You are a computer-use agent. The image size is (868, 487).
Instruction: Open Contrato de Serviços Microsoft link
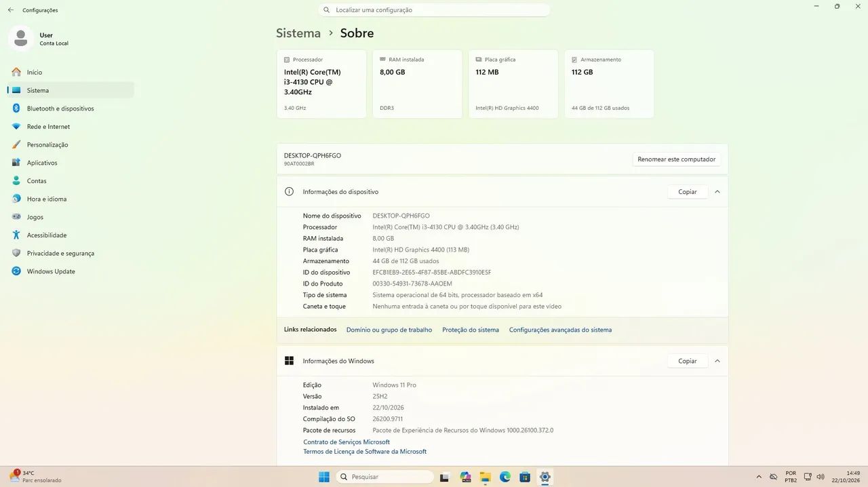point(347,442)
